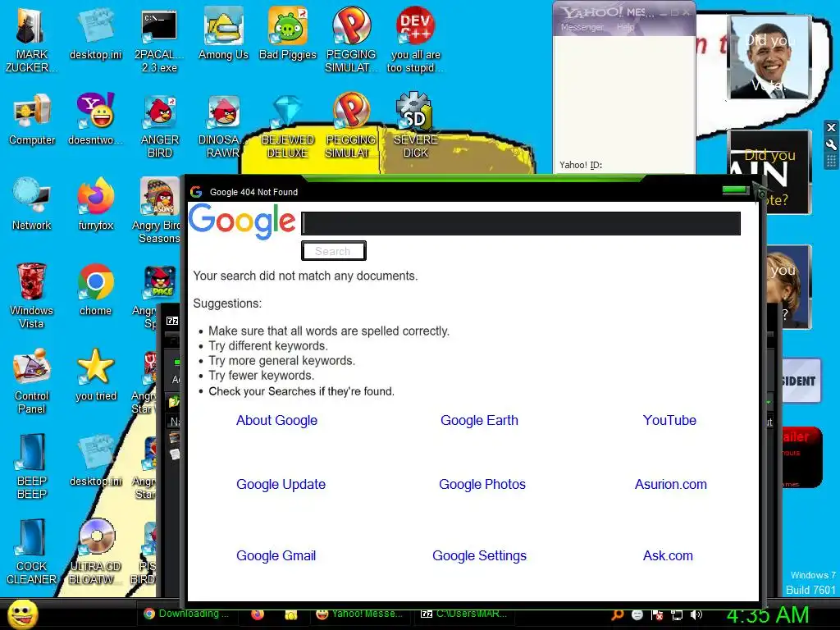This screenshot has height=630, width=840.
Task: Open desktop.ini beside the BEEP BEEP icon
Action: click(95, 460)
